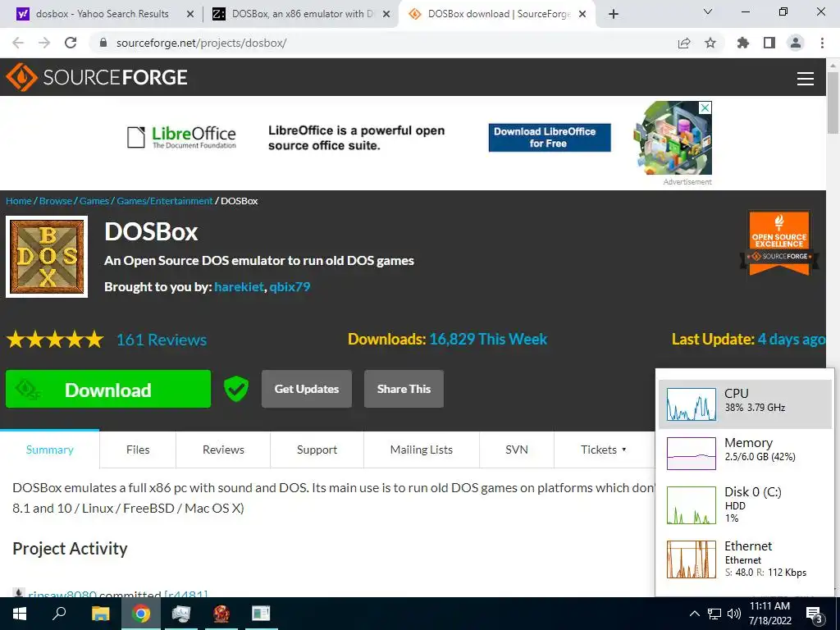Click Download LibreOffice for Free button

pyautogui.click(x=550, y=138)
